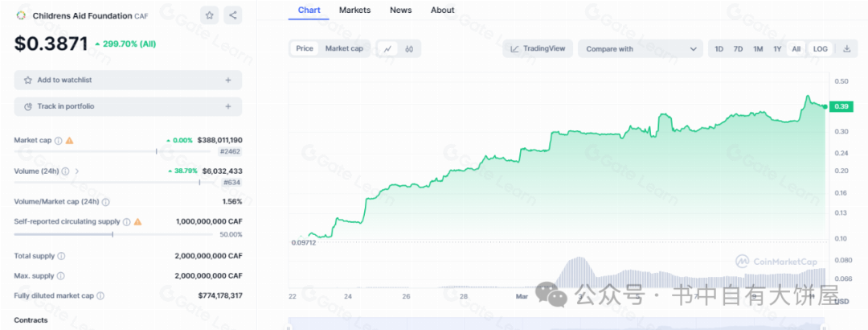Toggle chart to Market cap view
868x330 pixels.
(343, 49)
